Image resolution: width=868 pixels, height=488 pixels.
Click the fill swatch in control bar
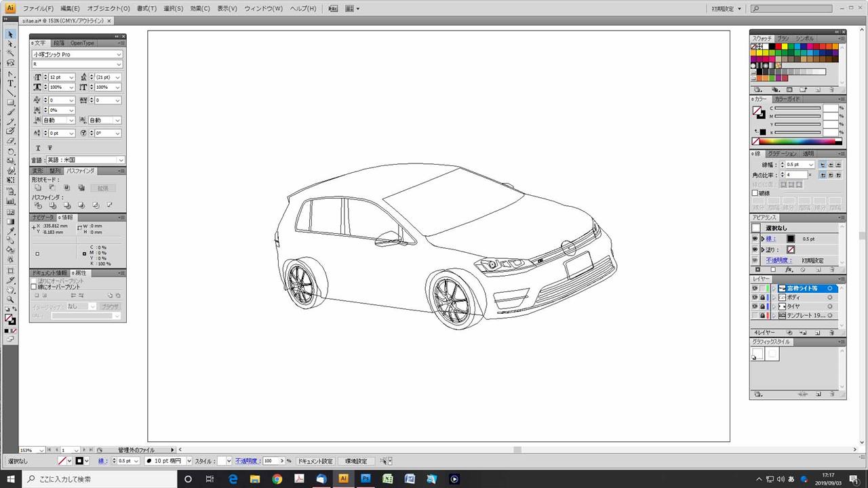point(62,461)
